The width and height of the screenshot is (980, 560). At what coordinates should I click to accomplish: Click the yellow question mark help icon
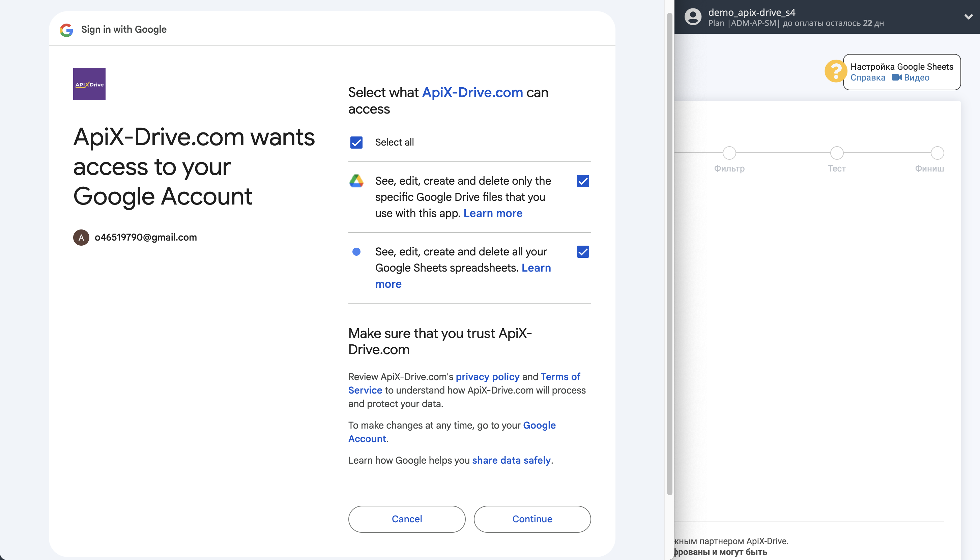coord(835,71)
